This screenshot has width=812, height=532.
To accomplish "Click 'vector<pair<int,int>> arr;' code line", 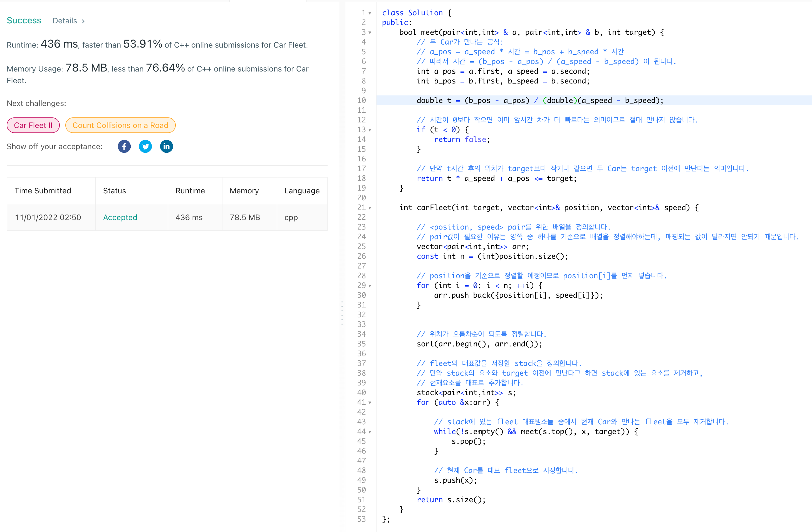I will pos(472,247).
